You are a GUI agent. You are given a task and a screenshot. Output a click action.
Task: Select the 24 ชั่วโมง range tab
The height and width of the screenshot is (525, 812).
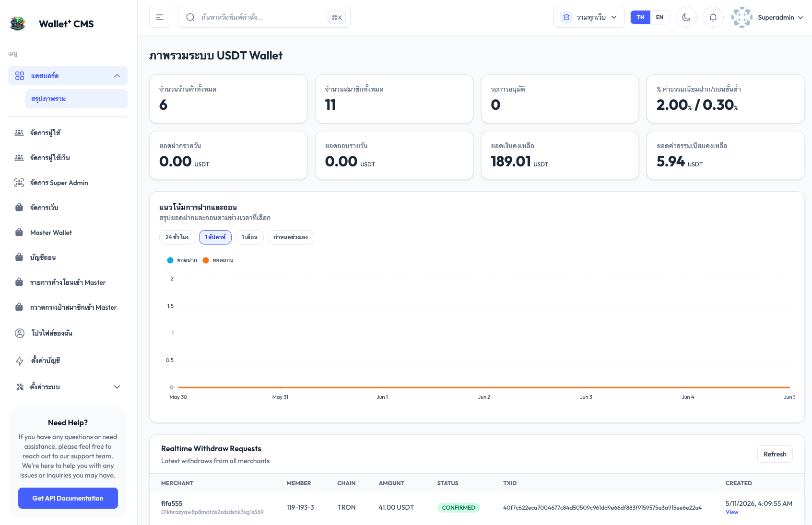tap(177, 237)
